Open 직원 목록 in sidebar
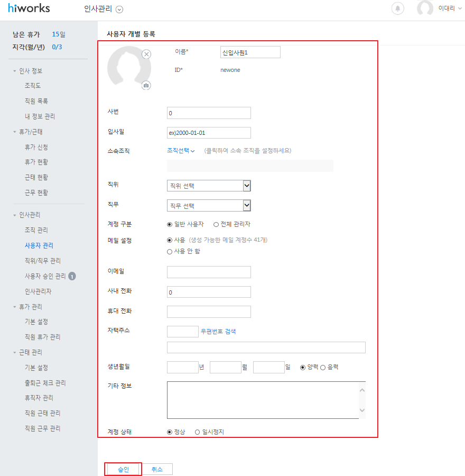The height and width of the screenshot is (476, 465). click(x=36, y=101)
